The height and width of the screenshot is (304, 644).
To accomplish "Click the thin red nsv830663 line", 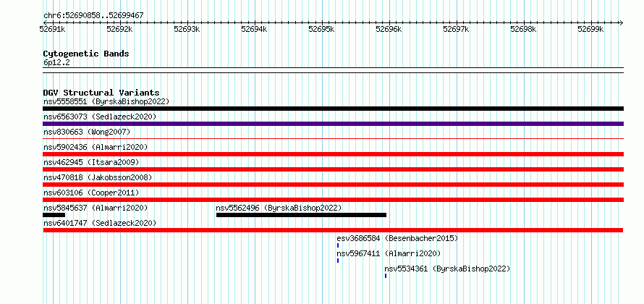I will coord(333,139).
